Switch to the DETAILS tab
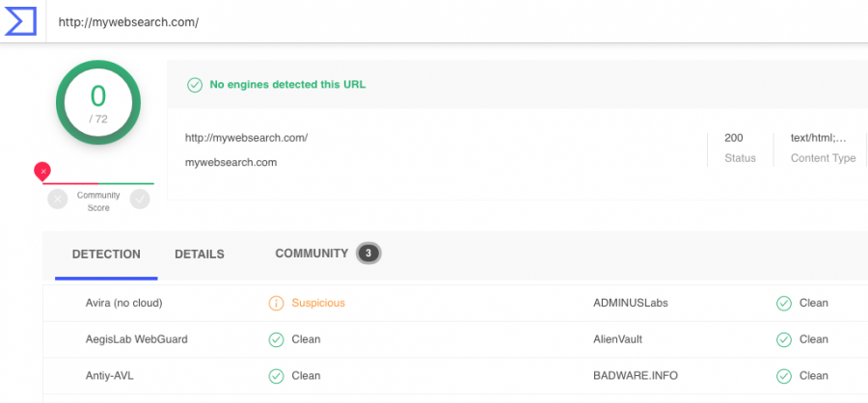 point(200,255)
